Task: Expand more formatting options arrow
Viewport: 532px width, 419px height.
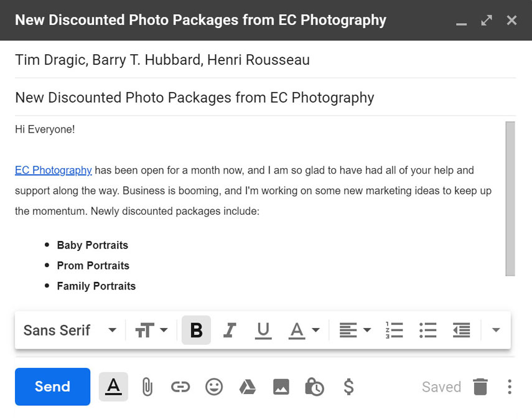Action: click(x=495, y=330)
